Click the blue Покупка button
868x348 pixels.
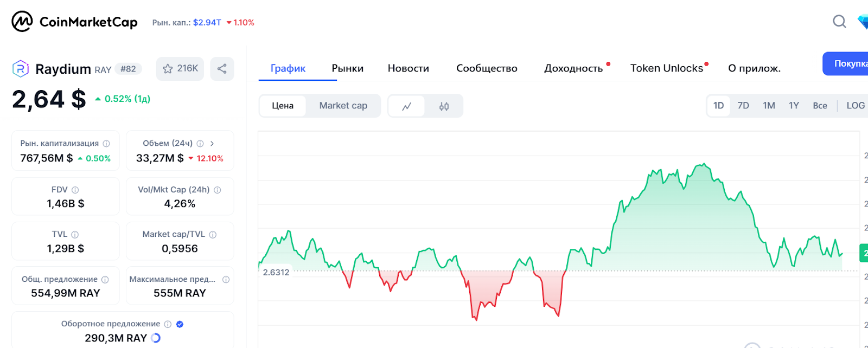pos(845,63)
